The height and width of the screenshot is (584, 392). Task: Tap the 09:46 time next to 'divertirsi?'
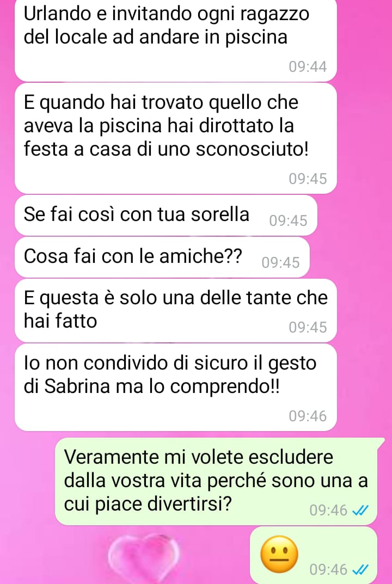point(329,510)
